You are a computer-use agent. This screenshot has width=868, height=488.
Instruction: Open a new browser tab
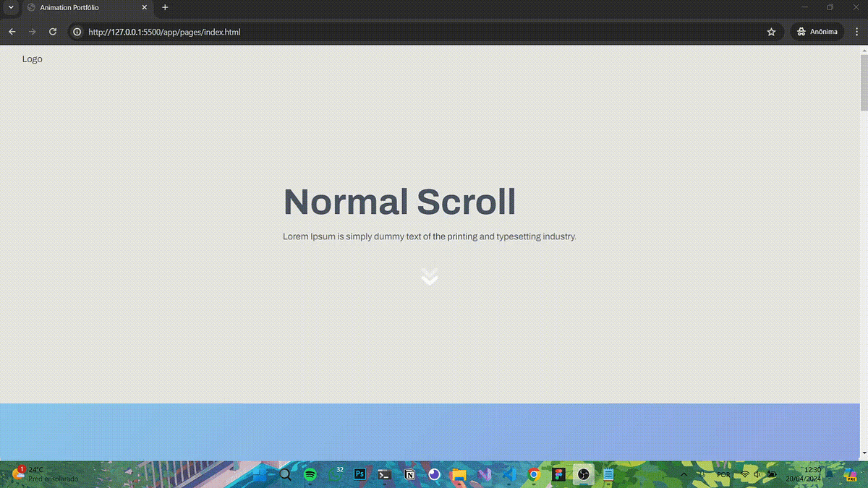click(165, 8)
